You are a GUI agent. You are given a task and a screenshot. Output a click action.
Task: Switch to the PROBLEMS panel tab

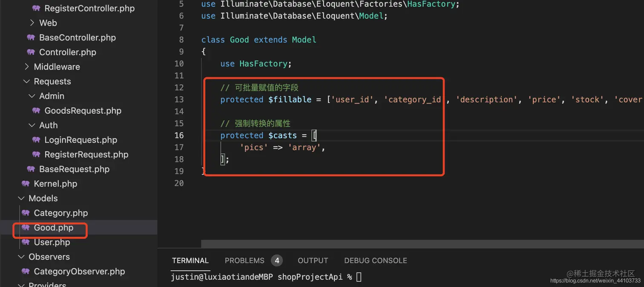pyautogui.click(x=244, y=261)
